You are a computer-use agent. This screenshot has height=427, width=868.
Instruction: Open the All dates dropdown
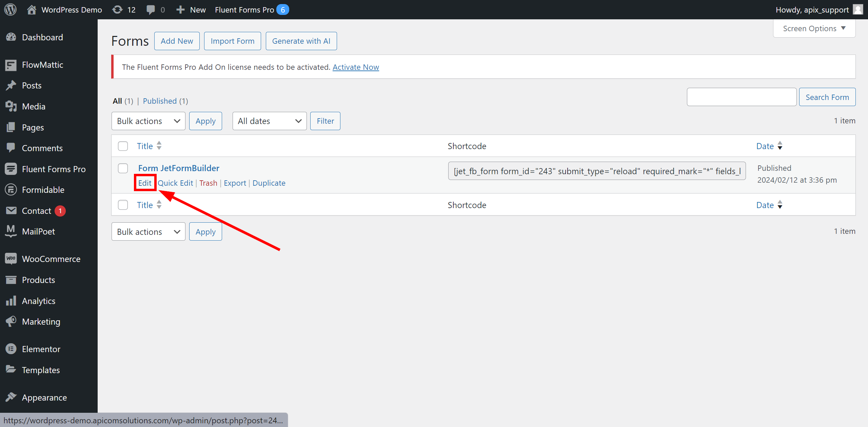pyautogui.click(x=269, y=121)
